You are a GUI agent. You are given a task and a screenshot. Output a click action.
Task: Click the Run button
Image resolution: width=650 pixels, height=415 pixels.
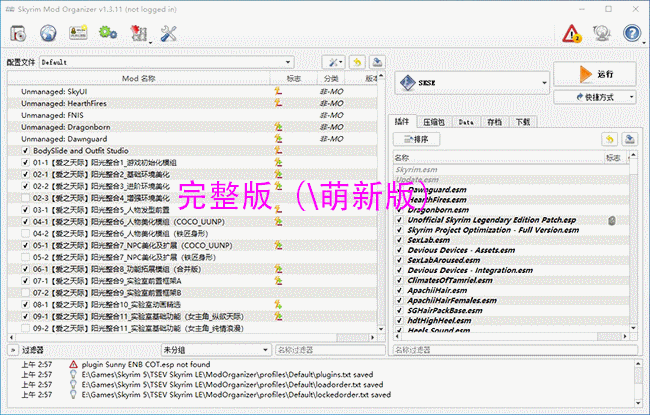[595, 74]
